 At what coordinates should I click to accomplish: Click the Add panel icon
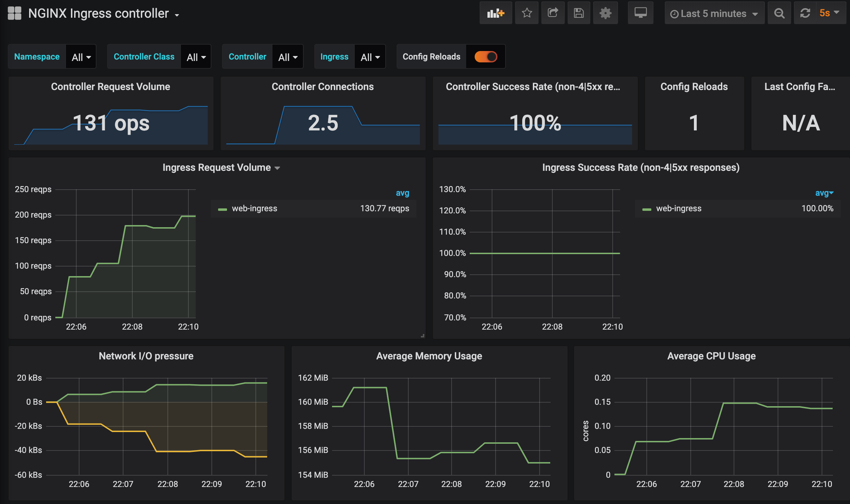click(x=496, y=13)
